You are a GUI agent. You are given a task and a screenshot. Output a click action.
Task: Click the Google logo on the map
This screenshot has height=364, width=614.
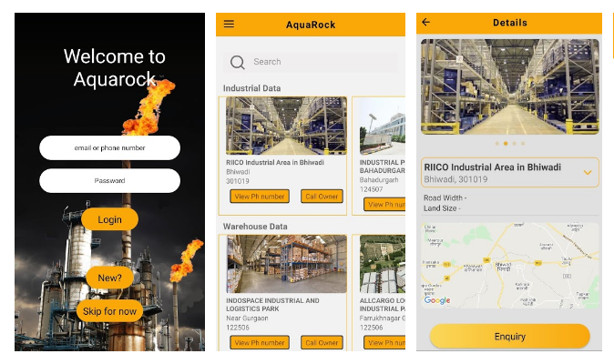437,300
